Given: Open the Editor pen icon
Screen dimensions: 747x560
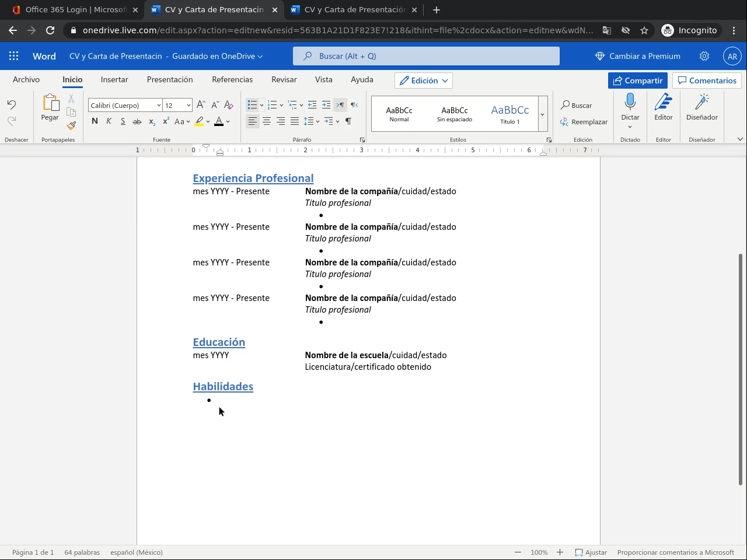Looking at the screenshot, I should [x=664, y=103].
